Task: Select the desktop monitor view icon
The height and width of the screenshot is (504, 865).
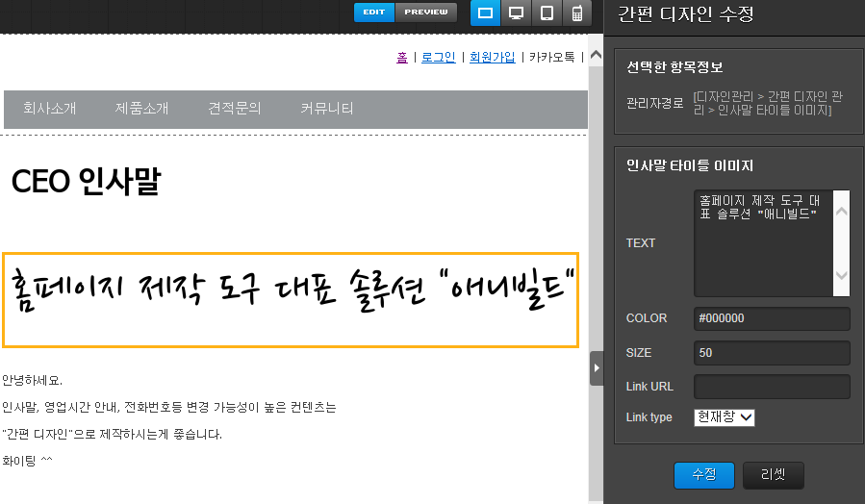Action: pyautogui.click(x=516, y=13)
